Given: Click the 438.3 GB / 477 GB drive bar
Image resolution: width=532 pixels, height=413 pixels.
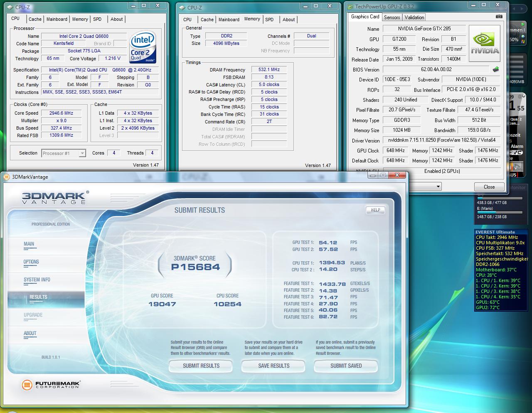Looking at the screenshot, I should [x=500, y=198].
